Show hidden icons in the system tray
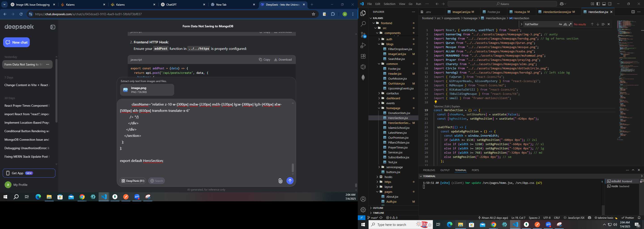This screenshot has width=644, height=229. (604, 225)
